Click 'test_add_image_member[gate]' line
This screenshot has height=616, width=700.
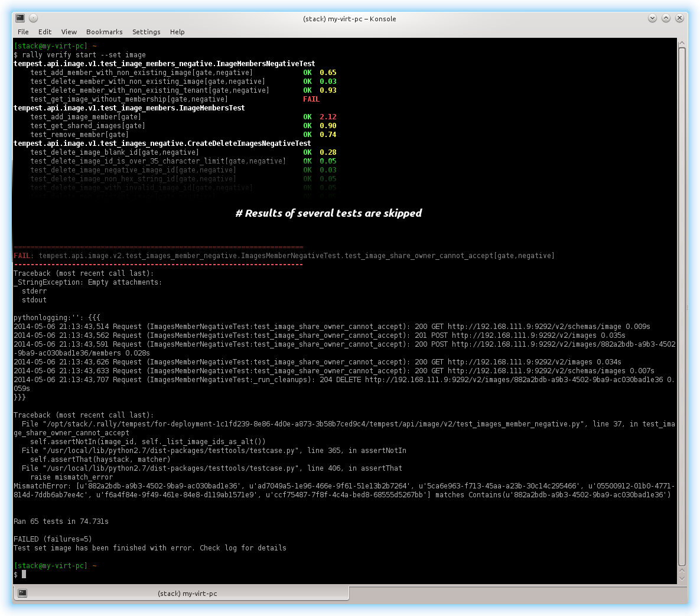[x=86, y=117]
